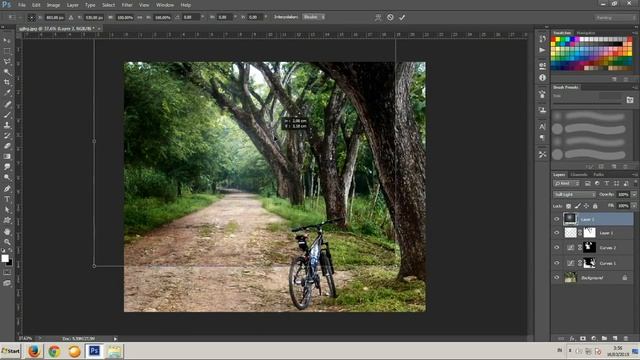Image resolution: width=640 pixels, height=360 pixels.
Task: Hide the Background layer
Action: point(557,278)
